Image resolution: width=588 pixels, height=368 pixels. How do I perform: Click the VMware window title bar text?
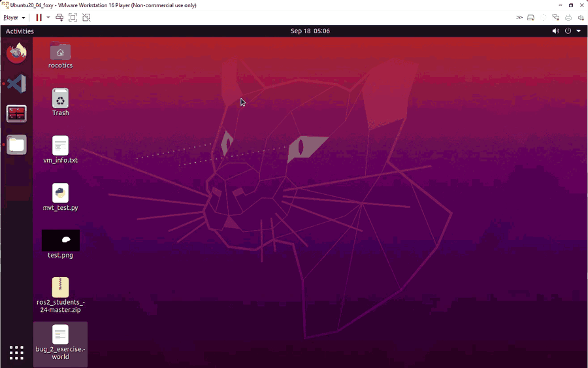[103, 5]
